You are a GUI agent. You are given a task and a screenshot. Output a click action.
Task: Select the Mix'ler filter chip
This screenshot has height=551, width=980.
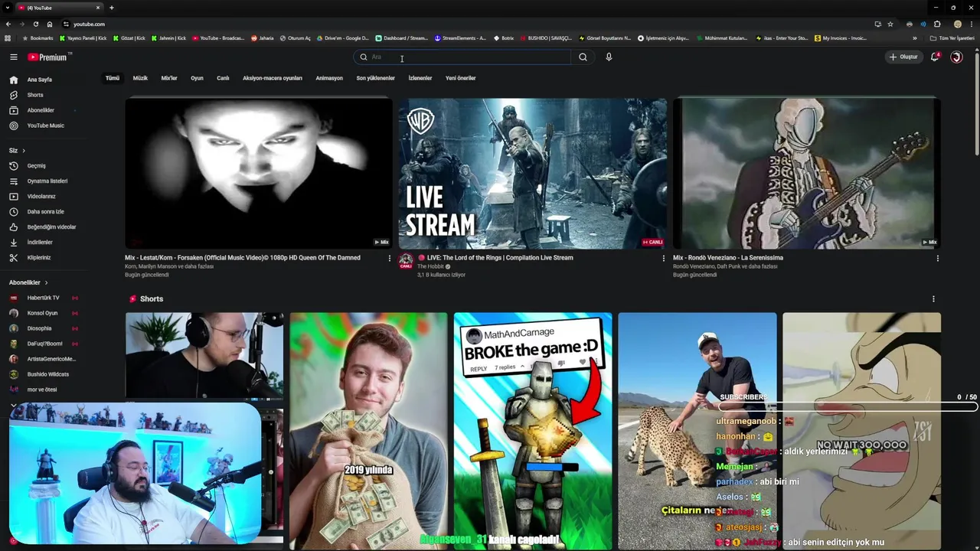[169, 78]
